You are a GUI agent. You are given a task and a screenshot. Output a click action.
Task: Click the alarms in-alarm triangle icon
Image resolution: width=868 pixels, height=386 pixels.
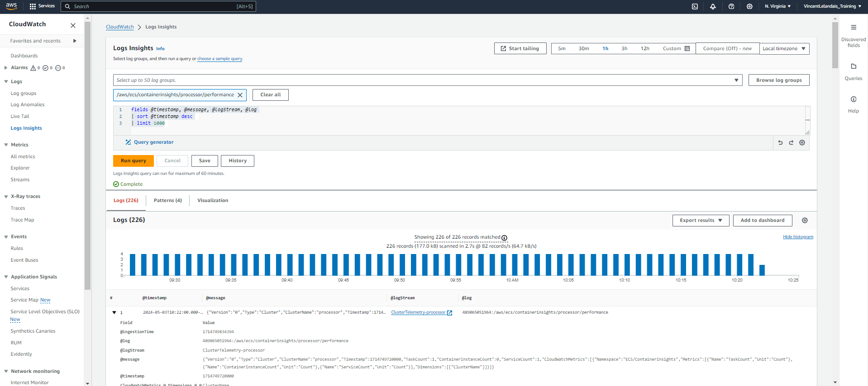(x=33, y=68)
